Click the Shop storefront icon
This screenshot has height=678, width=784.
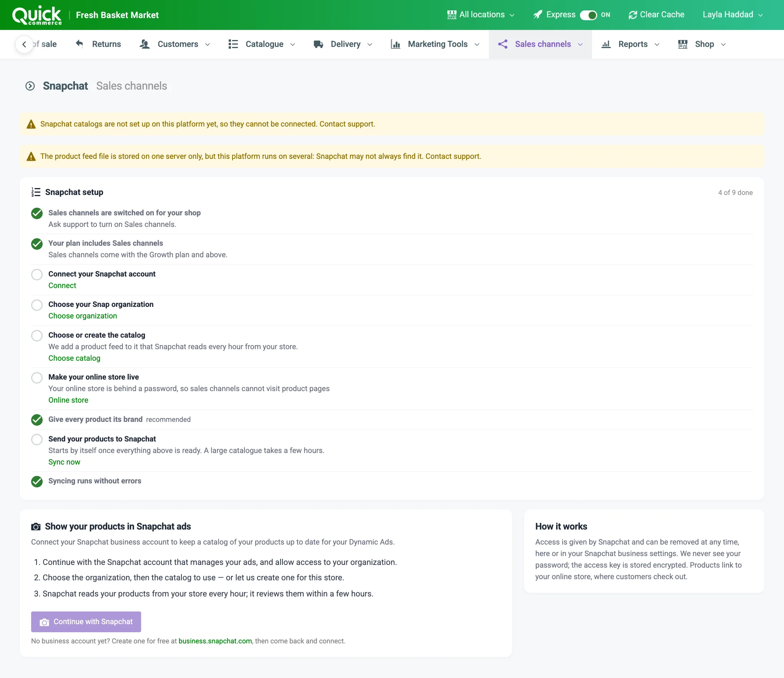click(683, 44)
